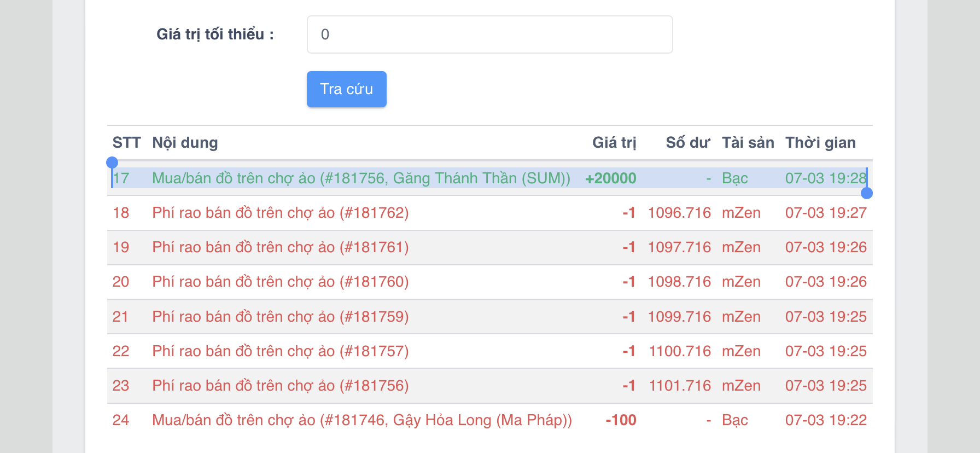Click the fee entry for listing #181757

280,351
